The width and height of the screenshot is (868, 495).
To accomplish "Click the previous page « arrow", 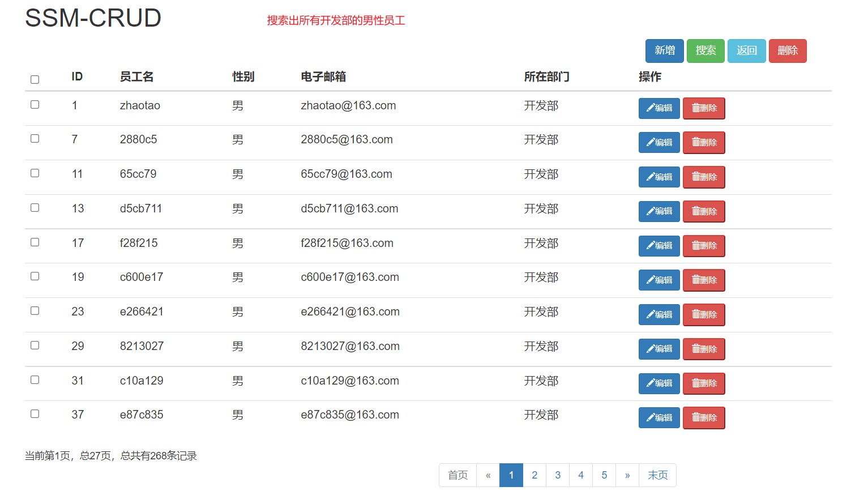I will click(x=488, y=475).
